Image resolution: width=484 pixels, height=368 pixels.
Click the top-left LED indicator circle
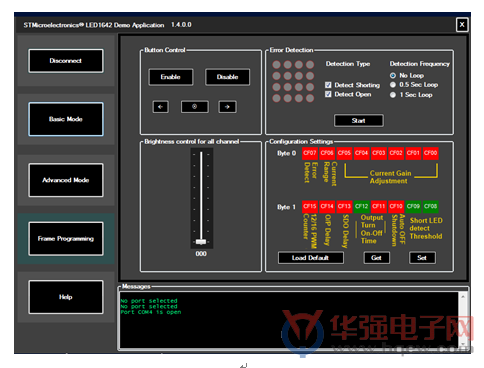click(276, 65)
